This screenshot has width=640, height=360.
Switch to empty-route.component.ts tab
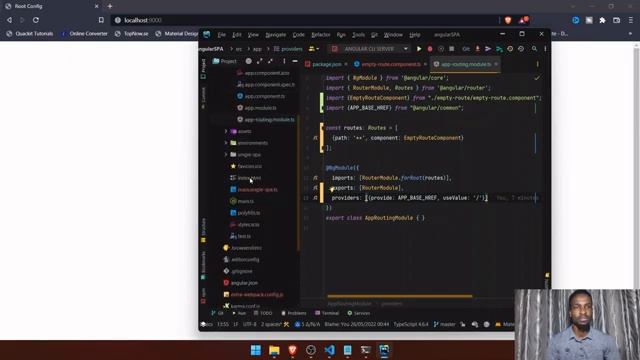tap(391, 64)
